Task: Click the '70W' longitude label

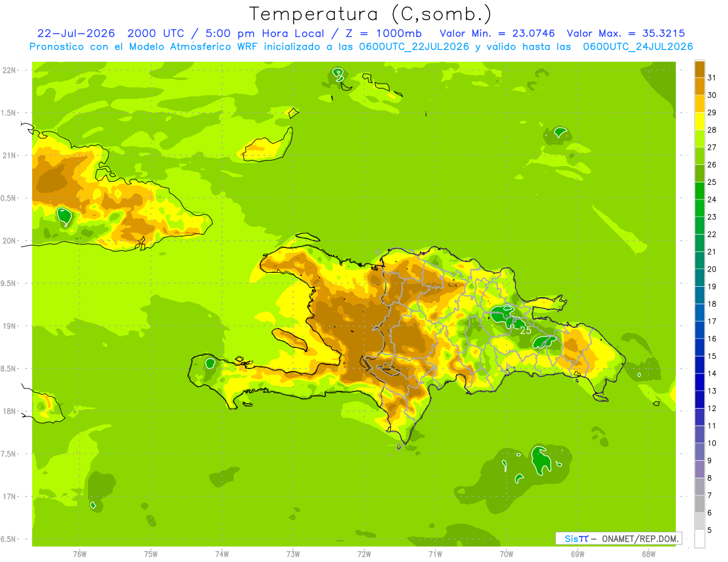Action: click(x=507, y=554)
